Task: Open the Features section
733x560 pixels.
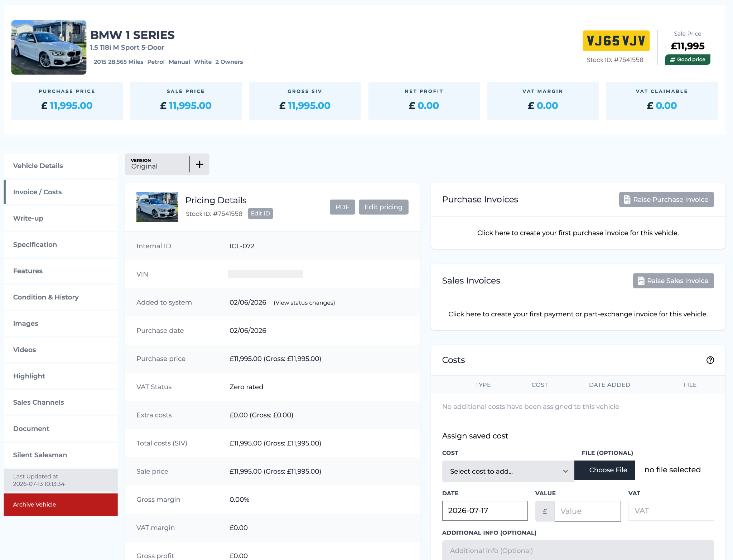Action: click(x=61, y=271)
